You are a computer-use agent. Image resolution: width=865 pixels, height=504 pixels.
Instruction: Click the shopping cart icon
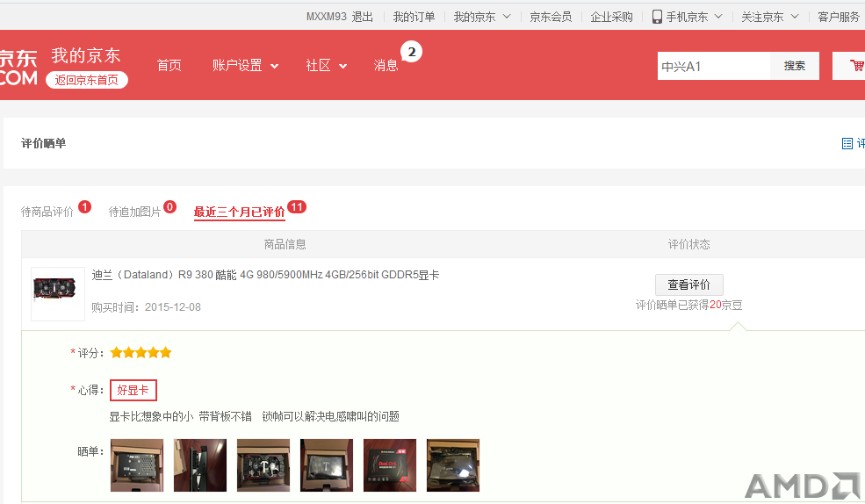coord(857,66)
